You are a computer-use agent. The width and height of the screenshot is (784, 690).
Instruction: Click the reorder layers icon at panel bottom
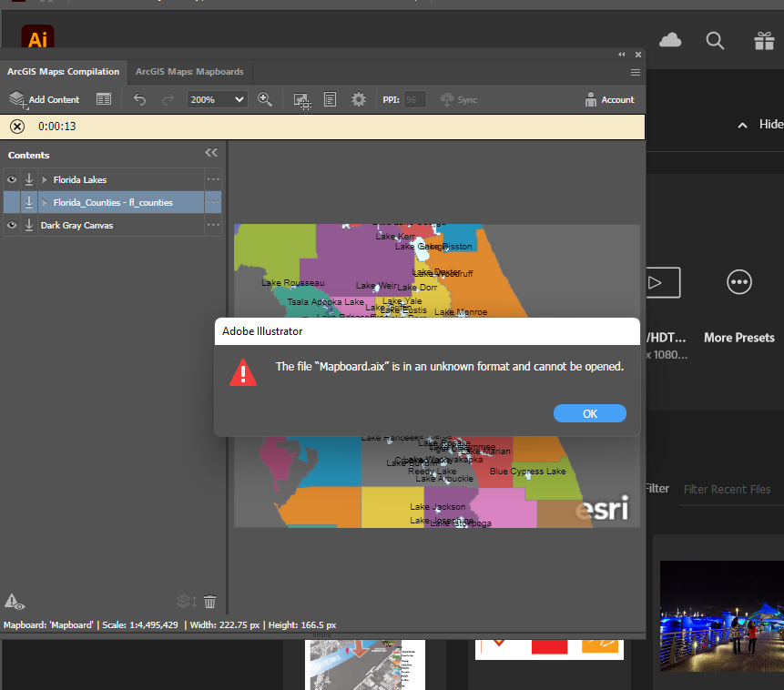pyautogui.click(x=187, y=601)
